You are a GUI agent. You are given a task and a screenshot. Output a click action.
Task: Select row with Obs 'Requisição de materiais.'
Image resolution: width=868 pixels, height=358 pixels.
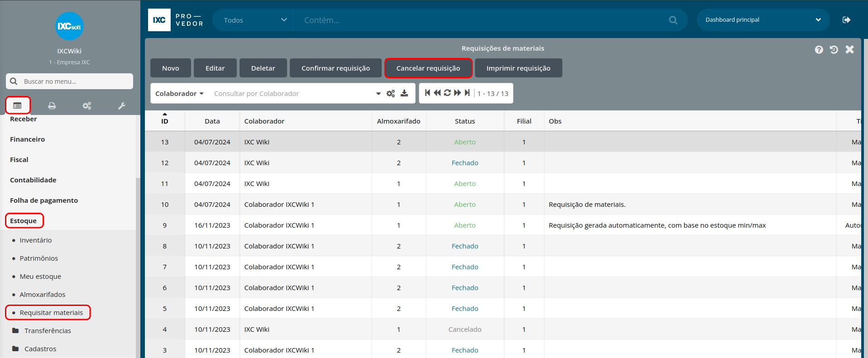click(x=503, y=204)
